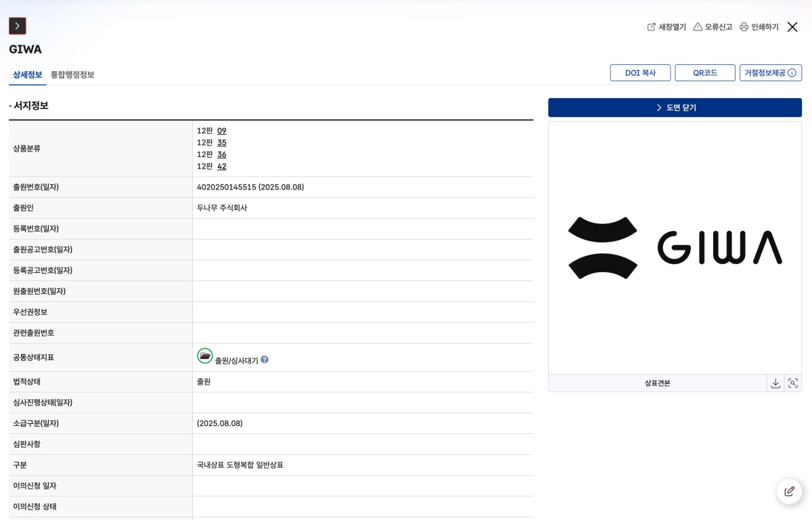Open the image search magnifier icon

(x=793, y=383)
